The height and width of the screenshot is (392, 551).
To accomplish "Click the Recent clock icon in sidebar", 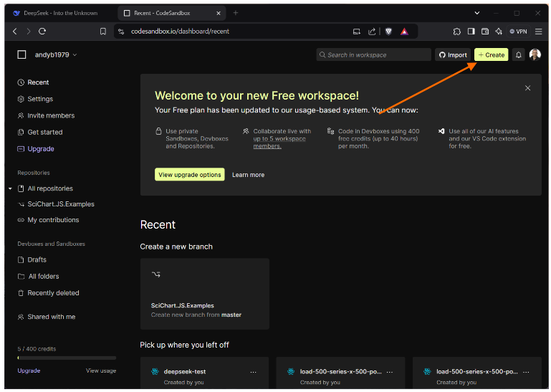I will (21, 82).
